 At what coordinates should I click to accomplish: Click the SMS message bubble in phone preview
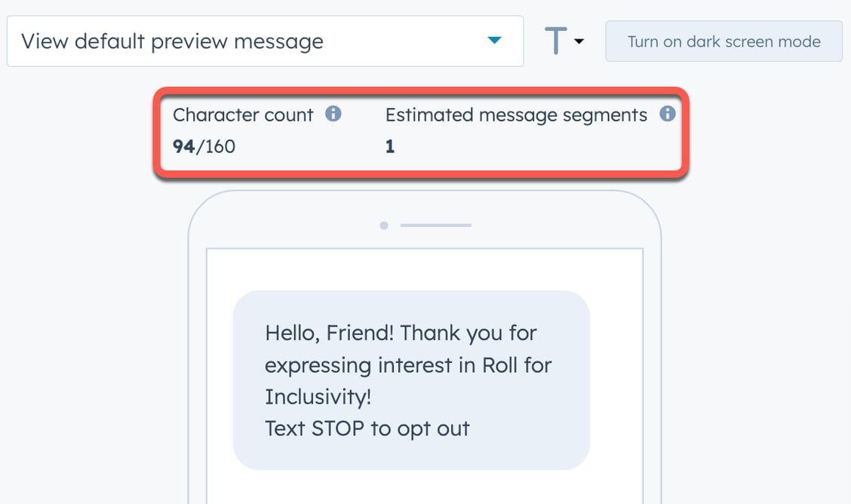[x=411, y=381]
